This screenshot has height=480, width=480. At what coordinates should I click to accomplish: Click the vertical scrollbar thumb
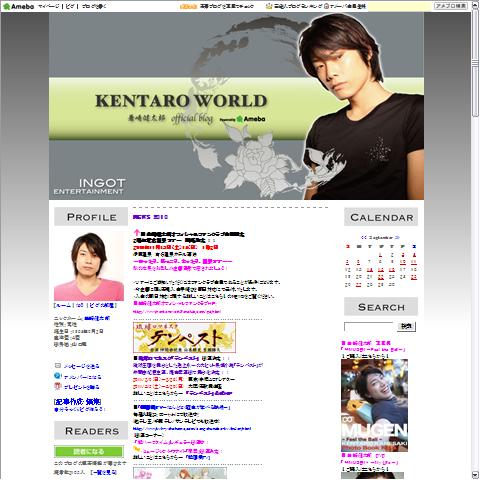[x=475, y=63]
